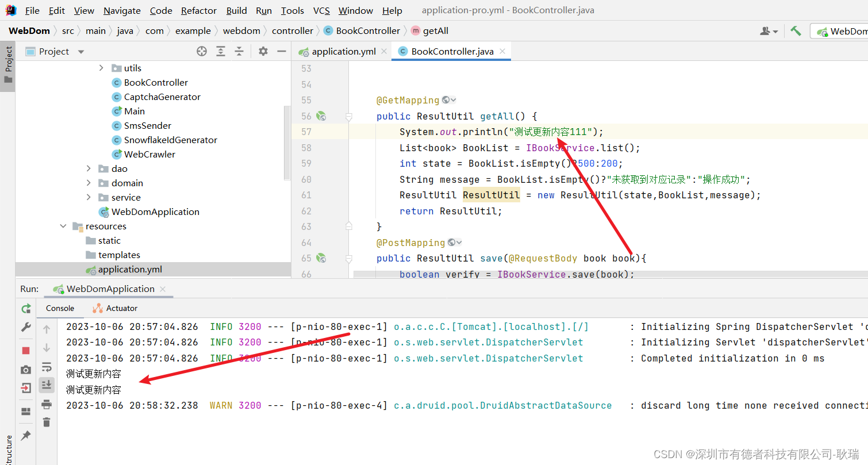
Task: Click the Expand All icon in Project panel
Action: click(x=221, y=51)
